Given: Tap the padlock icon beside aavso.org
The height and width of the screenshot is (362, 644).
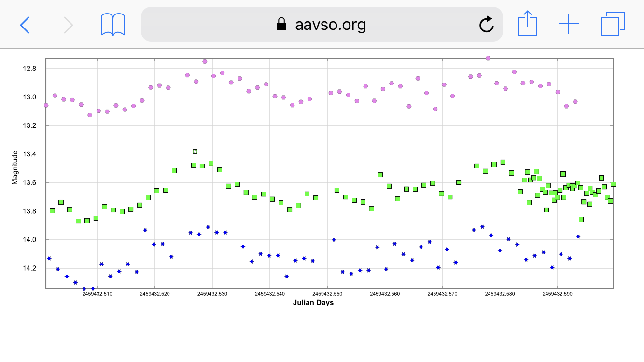Looking at the screenshot, I should 281,24.
